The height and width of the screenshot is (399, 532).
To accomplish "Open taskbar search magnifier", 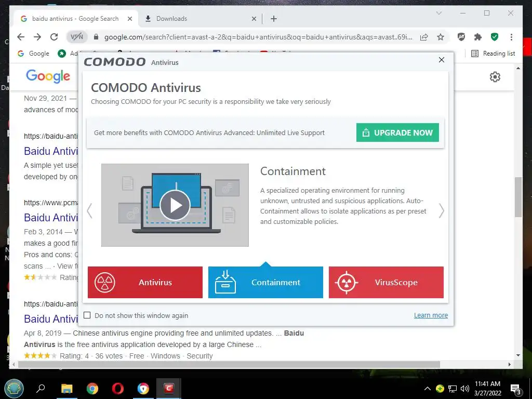I will [x=41, y=388].
